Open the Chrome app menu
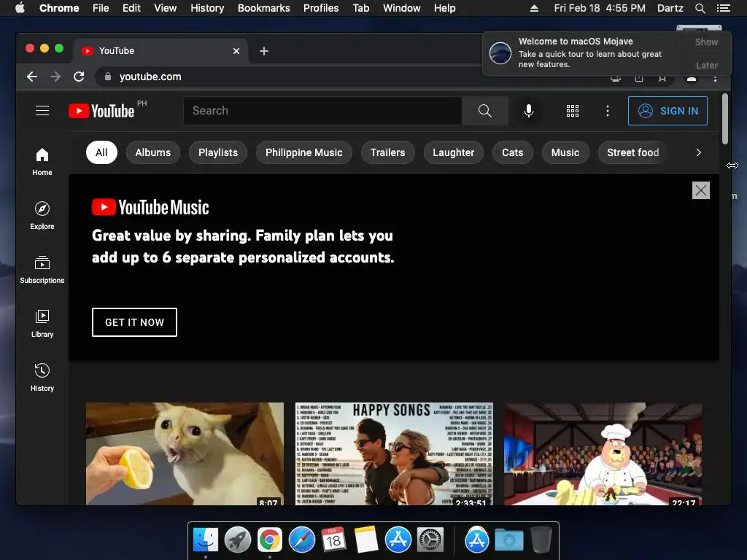The width and height of the screenshot is (747, 560). pos(59,8)
